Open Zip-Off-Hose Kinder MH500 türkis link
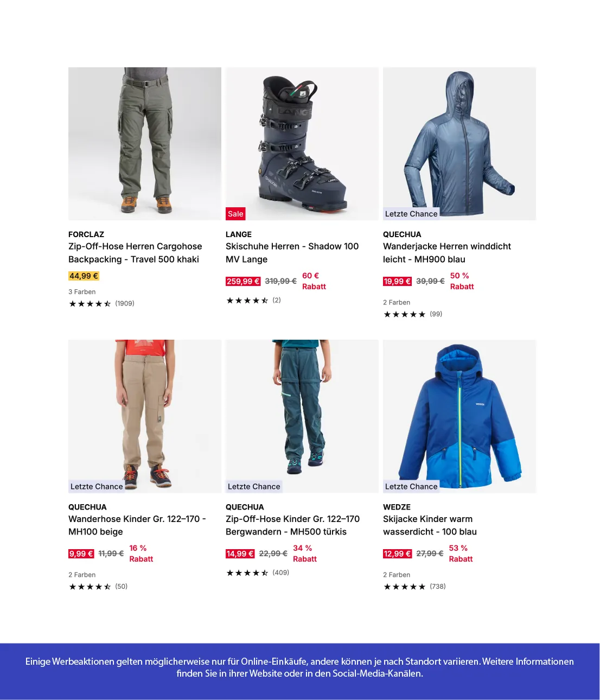 pos(292,525)
